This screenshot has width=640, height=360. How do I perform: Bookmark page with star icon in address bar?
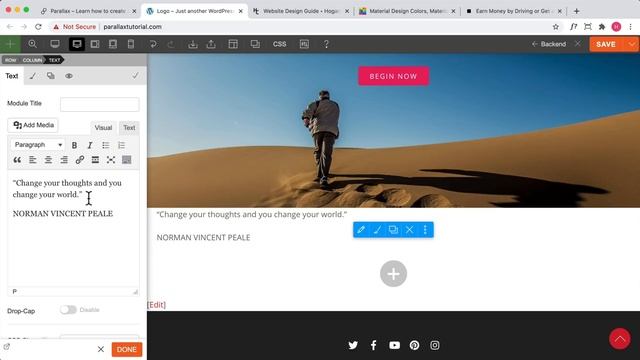point(556,27)
